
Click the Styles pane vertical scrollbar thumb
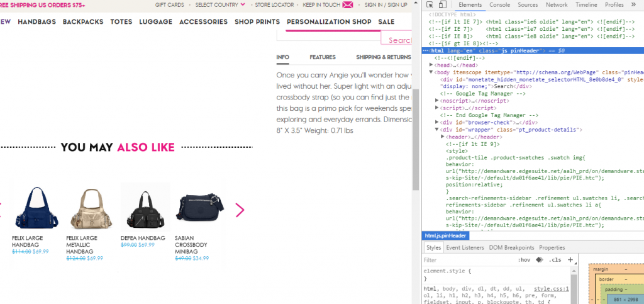[x=574, y=289]
